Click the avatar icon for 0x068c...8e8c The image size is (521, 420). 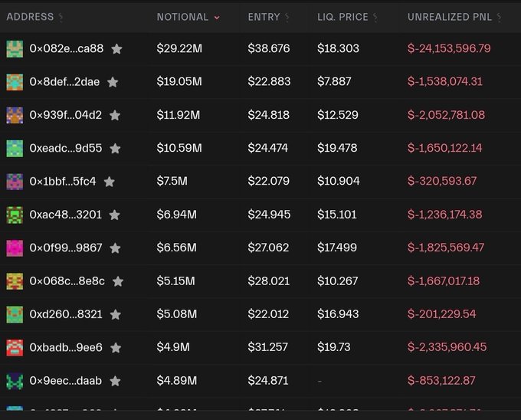(x=15, y=281)
